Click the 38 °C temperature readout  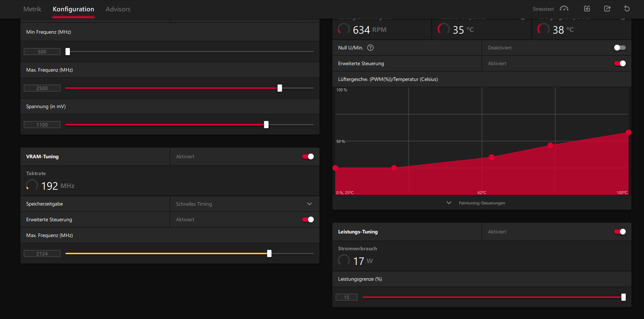(563, 30)
